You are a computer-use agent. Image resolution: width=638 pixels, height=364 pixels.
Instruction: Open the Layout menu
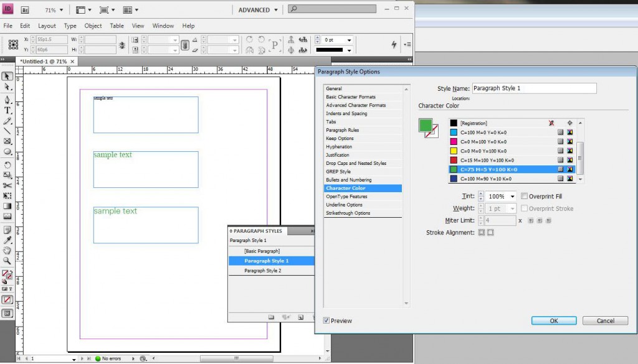(47, 26)
